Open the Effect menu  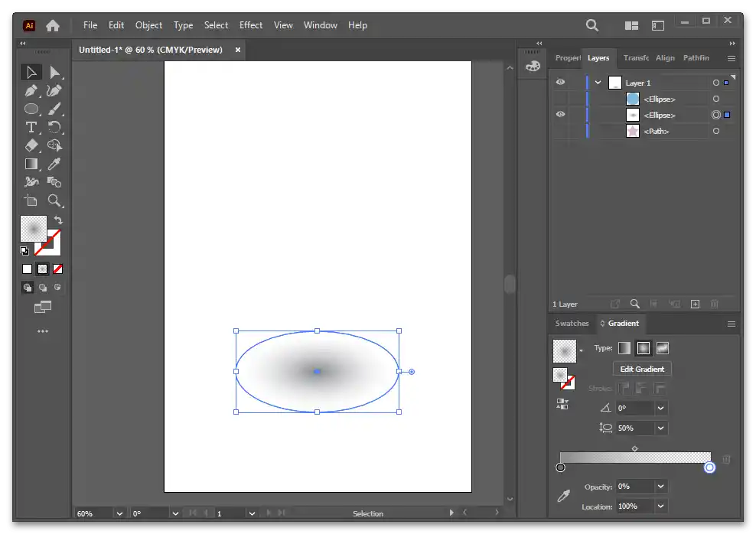point(251,25)
